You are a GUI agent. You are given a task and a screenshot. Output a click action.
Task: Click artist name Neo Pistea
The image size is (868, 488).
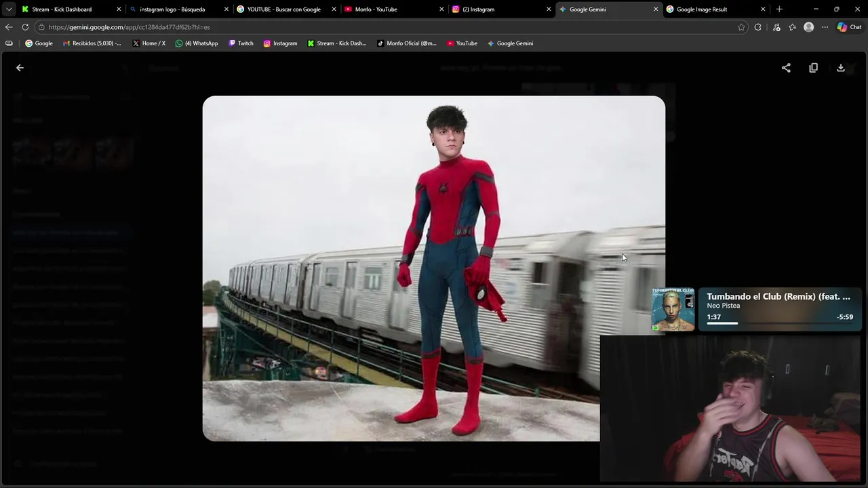(x=724, y=306)
